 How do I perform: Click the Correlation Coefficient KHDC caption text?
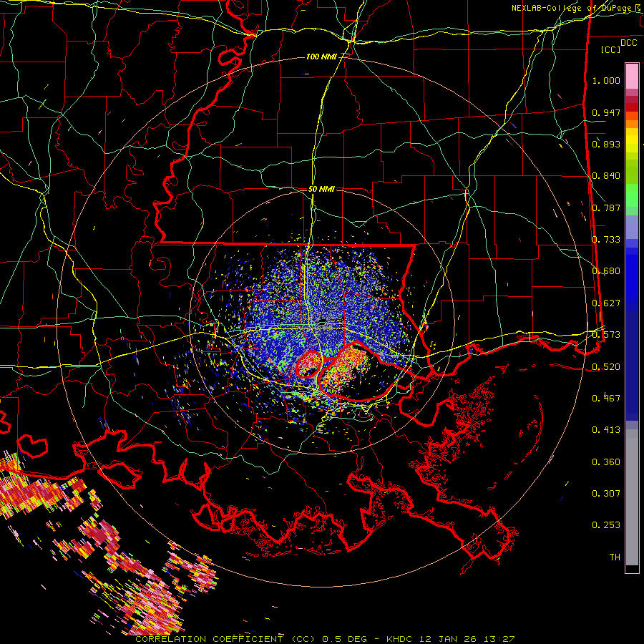325,639
